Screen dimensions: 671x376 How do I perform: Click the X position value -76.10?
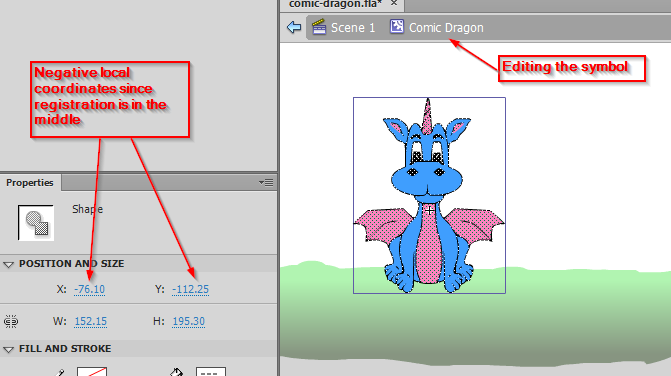89,290
